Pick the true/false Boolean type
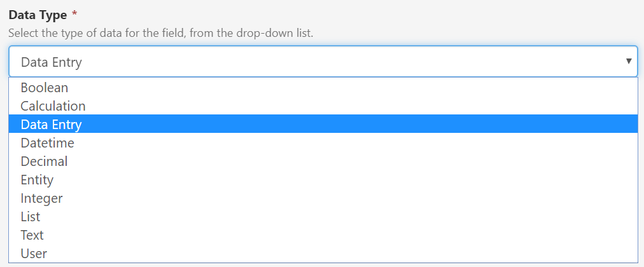Image resolution: width=644 pixels, height=267 pixels. (45, 88)
